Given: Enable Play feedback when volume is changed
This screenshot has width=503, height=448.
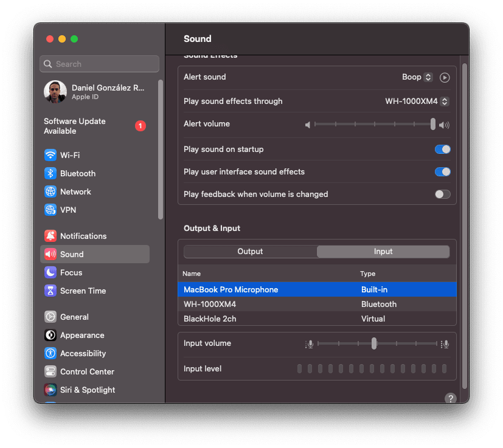Looking at the screenshot, I should click(x=442, y=194).
